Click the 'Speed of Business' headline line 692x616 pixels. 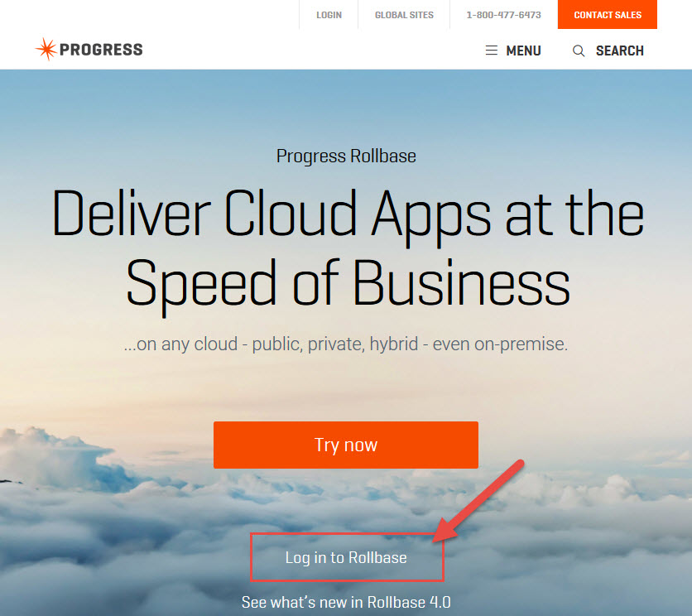[348, 284]
